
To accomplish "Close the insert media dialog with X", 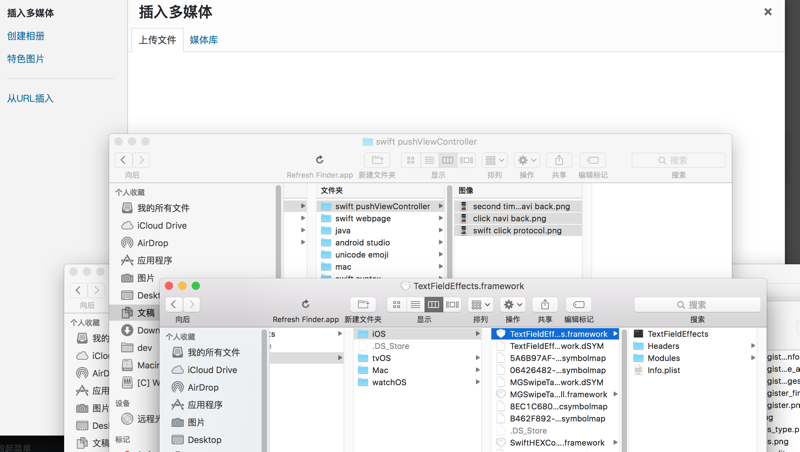I will click(x=767, y=12).
